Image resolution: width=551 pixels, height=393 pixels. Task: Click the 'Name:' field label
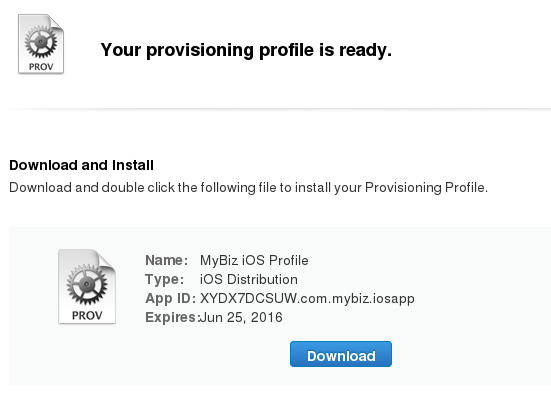pyautogui.click(x=167, y=260)
